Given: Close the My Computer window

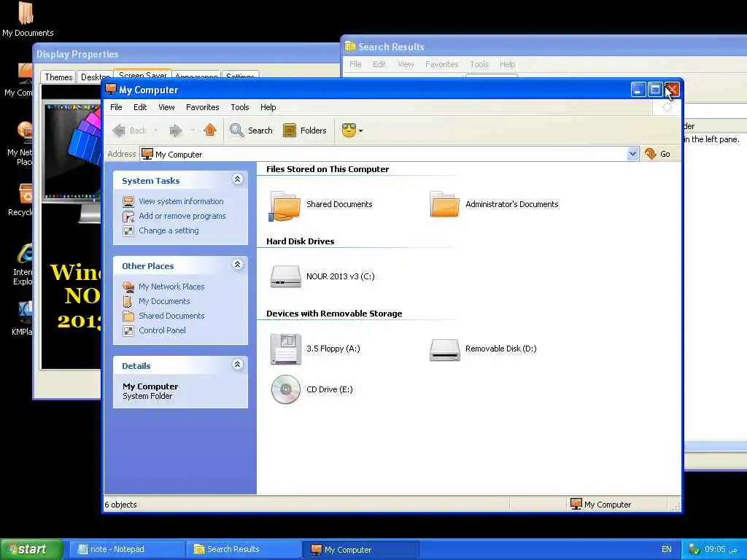Looking at the screenshot, I should pos(672,90).
